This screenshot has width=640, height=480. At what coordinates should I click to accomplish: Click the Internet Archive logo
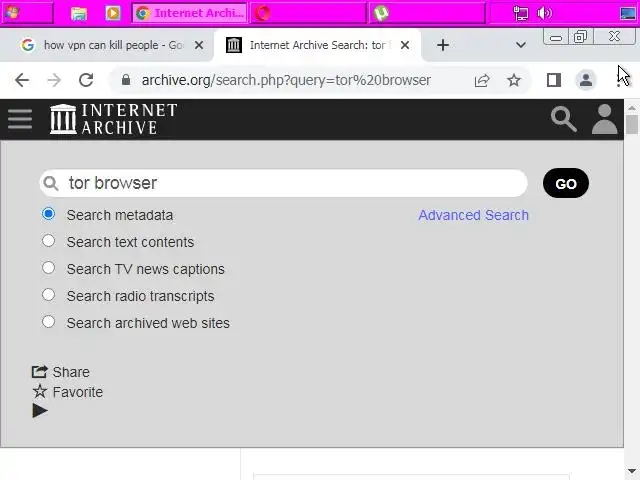click(x=113, y=119)
